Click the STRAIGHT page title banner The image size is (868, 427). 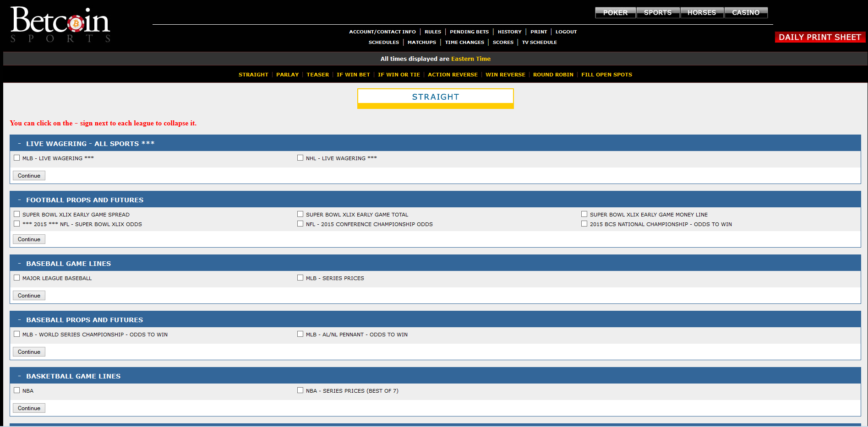point(435,98)
